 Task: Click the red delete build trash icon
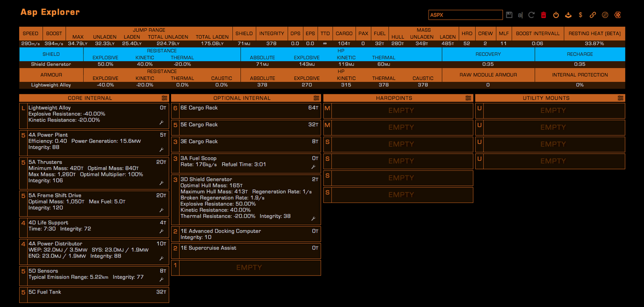click(x=543, y=15)
